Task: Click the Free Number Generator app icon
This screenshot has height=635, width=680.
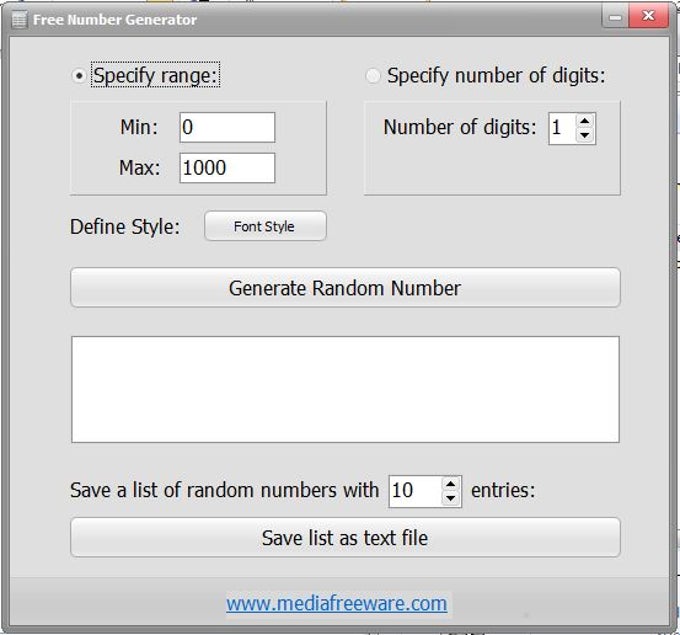Action: coord(18,19)
